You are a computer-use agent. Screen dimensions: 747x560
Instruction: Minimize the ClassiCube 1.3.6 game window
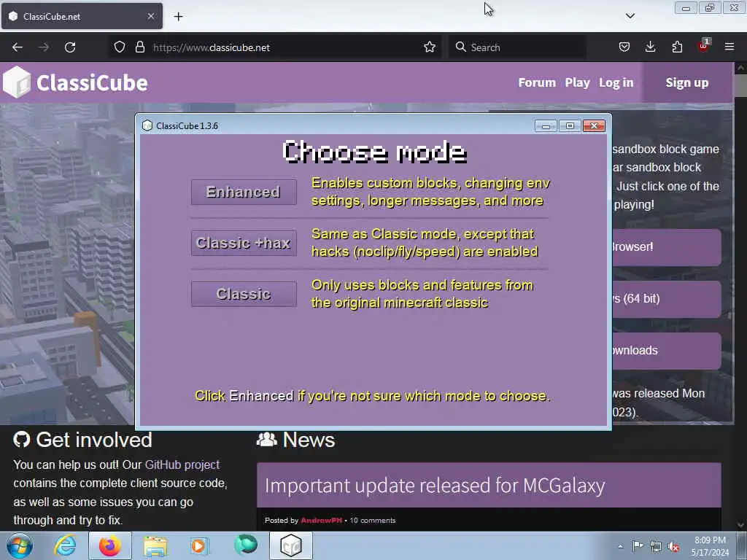546,125
